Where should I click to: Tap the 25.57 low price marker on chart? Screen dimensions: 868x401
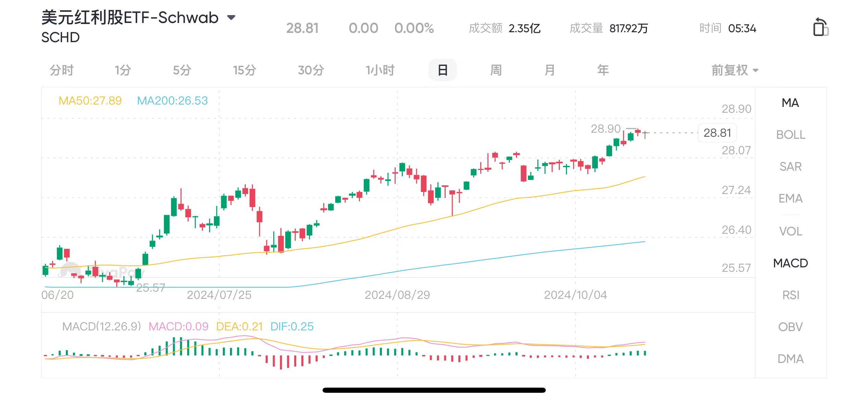[151, 288]
